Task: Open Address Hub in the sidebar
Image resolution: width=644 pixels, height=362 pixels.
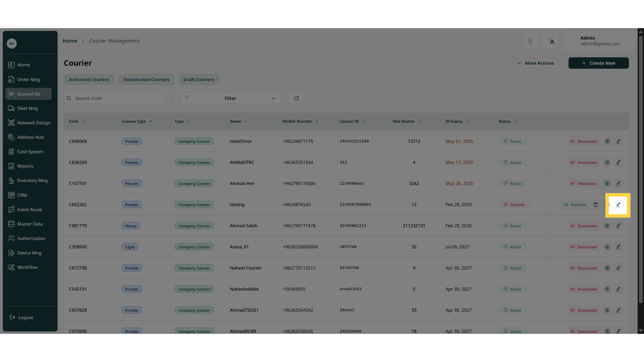Action: 29,137
